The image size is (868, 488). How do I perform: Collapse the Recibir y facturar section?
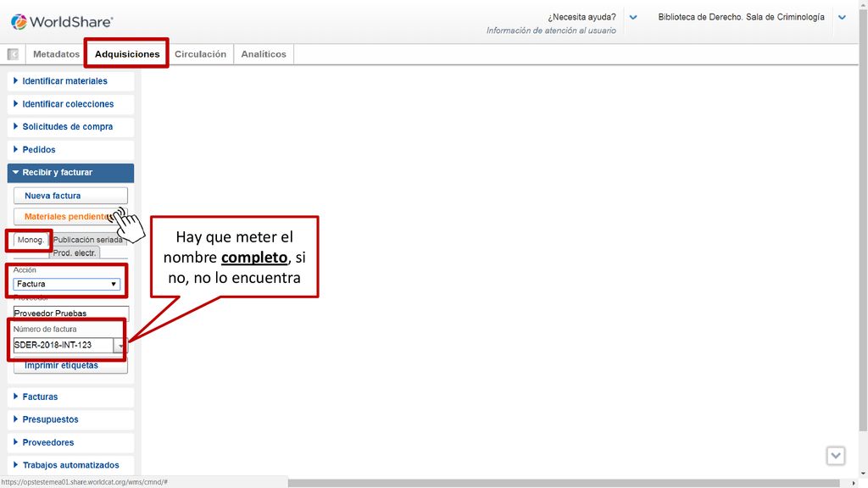[x=71, y=173]
